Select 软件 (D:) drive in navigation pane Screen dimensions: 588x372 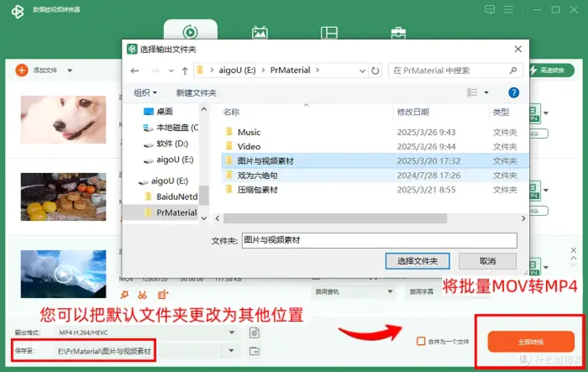(166, 144)
